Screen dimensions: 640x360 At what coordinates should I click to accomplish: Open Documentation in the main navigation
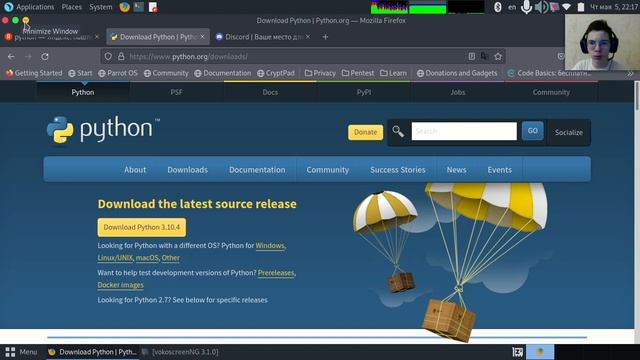(257, 169)
